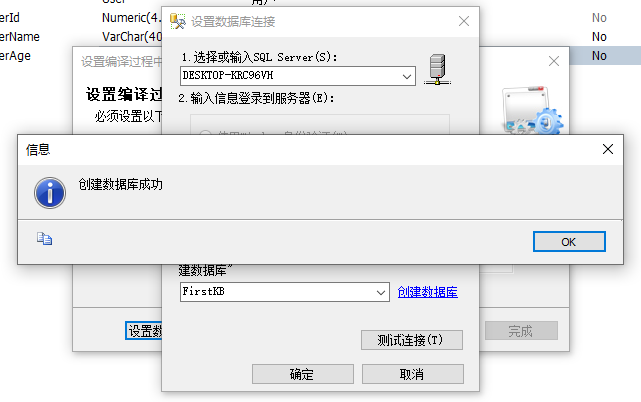
Task: Close the 设置编译过程 wizard window
Action: (554, 61)
